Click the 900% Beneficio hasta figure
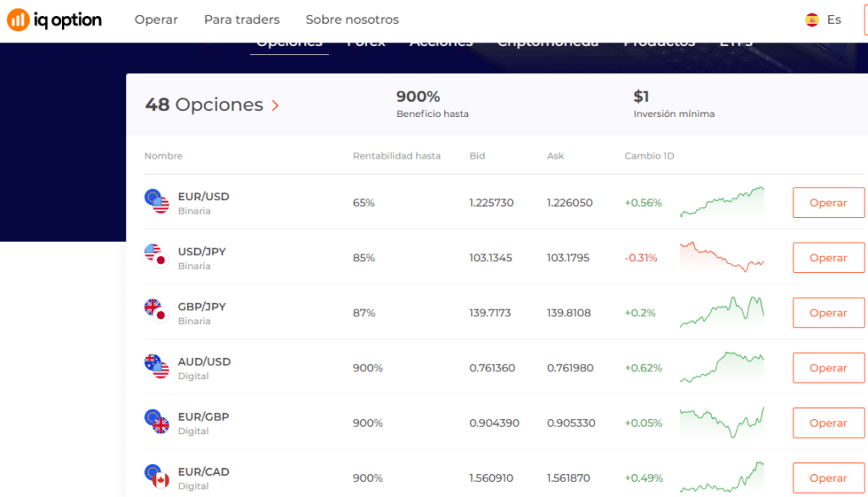This screenshot has height=497, width=868. coord(418,97)
